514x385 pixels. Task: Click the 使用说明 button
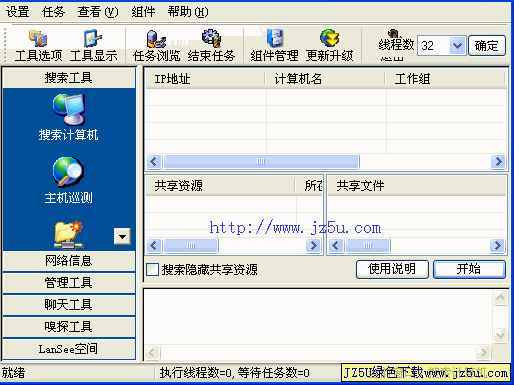point(392,269)
